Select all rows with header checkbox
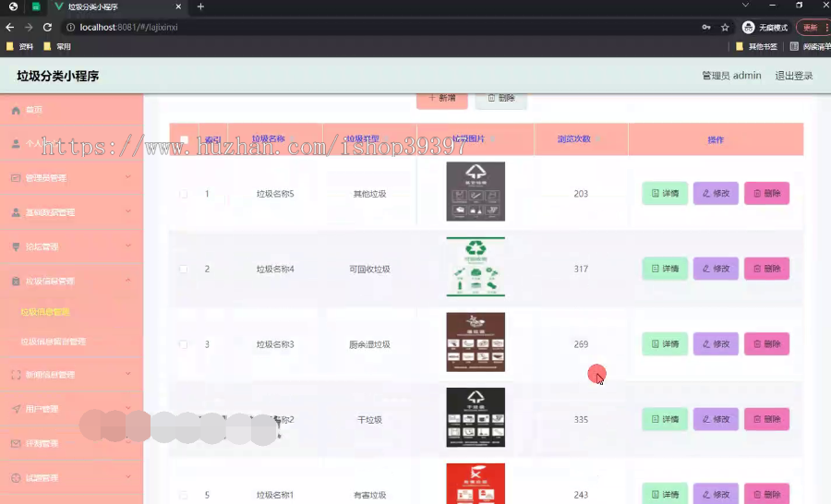This screenshot has width=831, height=504. tap(184, 140)
